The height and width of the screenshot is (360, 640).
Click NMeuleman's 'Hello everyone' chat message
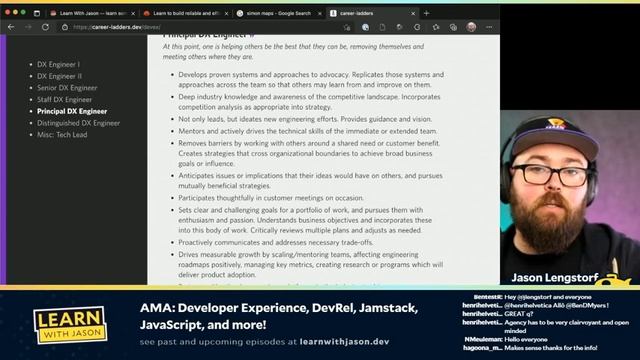(x=526, y=339)
